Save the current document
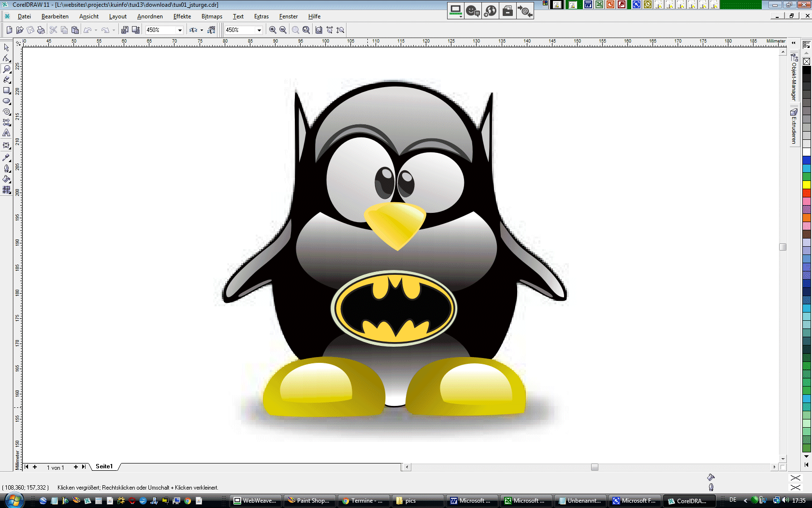 30,30
